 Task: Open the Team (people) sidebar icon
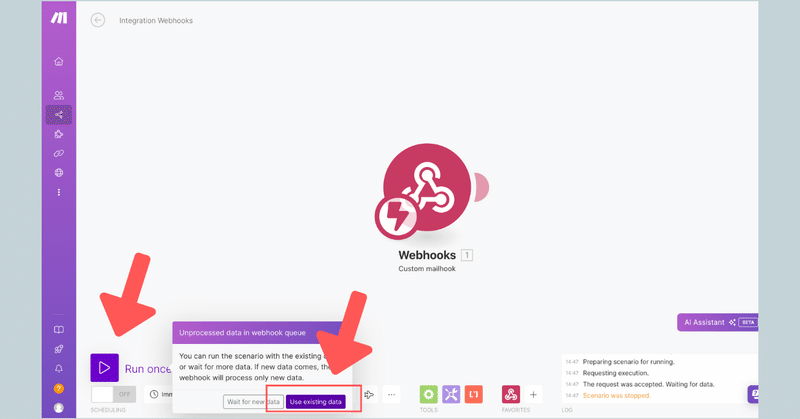tap(59, 95)
